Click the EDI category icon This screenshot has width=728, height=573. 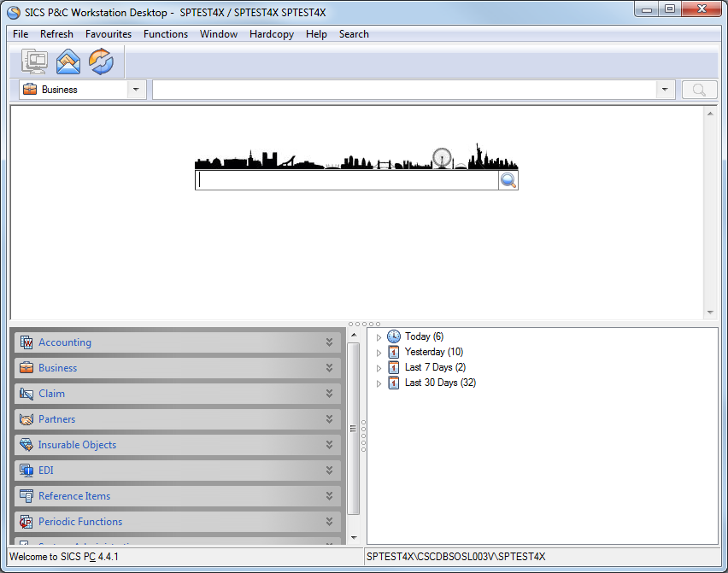(x=26, y=470)
